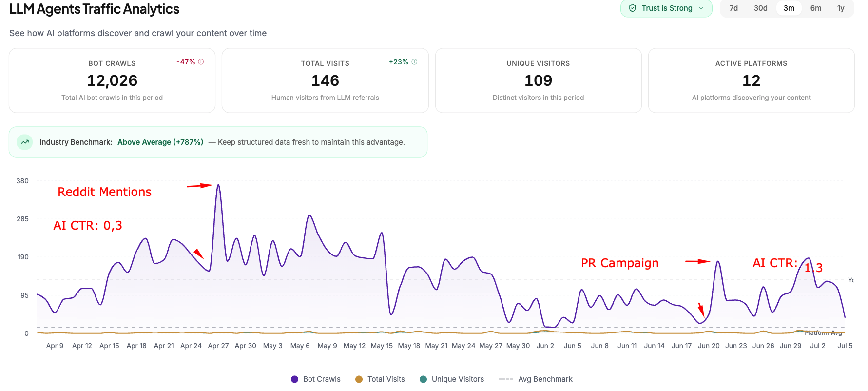Click the Jul 5 x-axis label
The height and width of the screenshot is (391, 868).
click(x=845, y=346)
